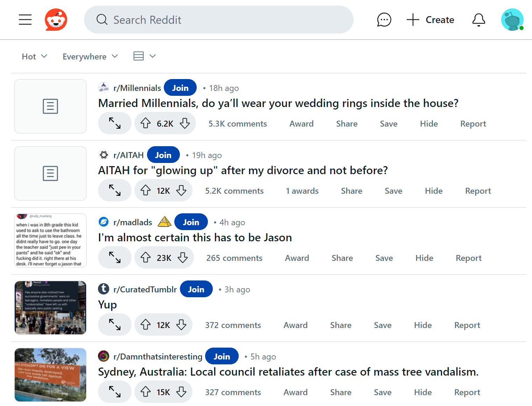Upvote the Married Millennials wedding rings post
The width and height of the screenshot is (532, 406).
[x=146, y=123]
